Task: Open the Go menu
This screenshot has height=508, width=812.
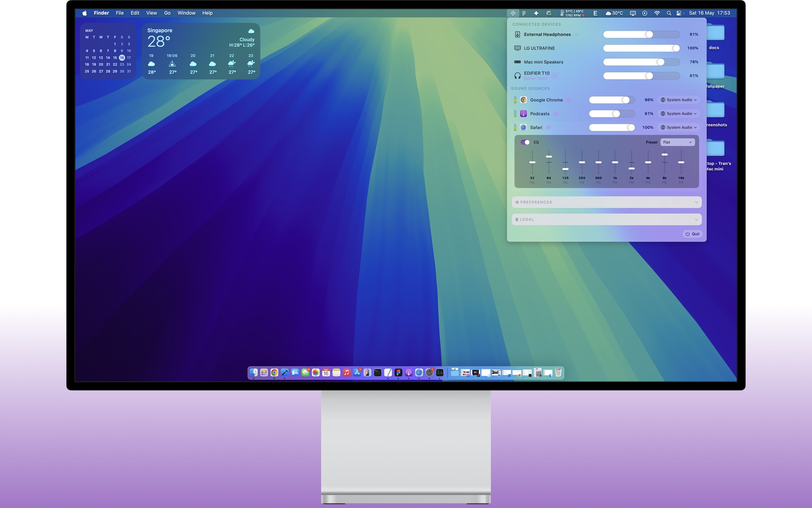Action: [x=167, y=13]
